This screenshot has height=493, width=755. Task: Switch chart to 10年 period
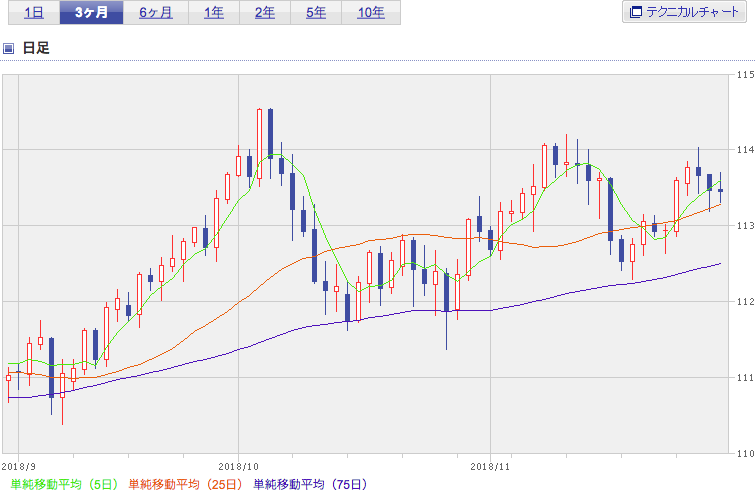(x=371, y=13)
